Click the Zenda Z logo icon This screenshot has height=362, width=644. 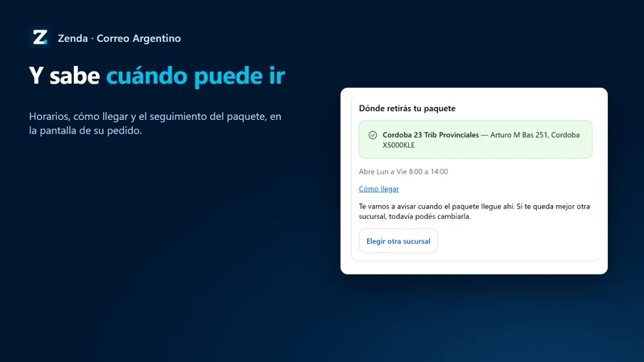click(x=39, y=37)
